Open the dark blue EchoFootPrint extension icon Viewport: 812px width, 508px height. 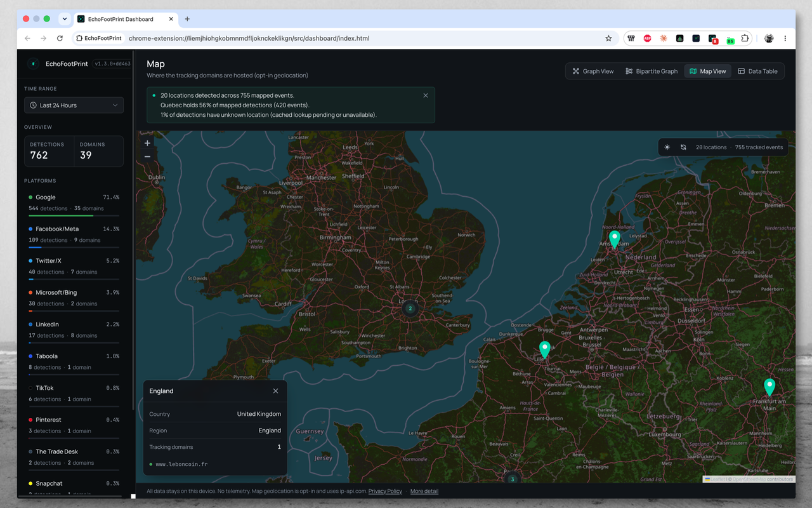(696, 38)
